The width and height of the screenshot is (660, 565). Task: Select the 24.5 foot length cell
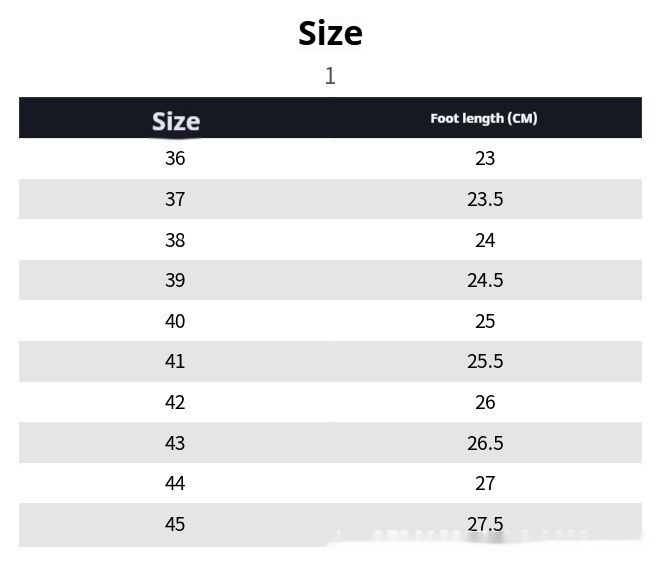point(485,280)
